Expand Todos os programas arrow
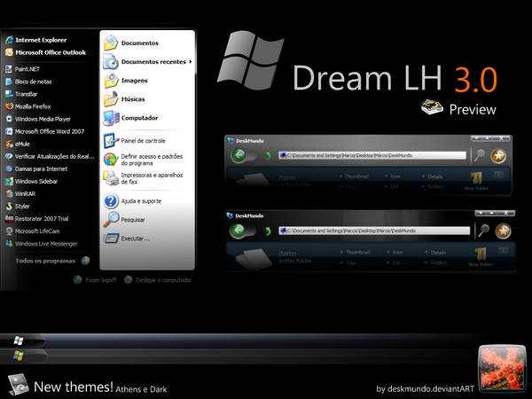The image size is (532, 399). click(85, 261)
